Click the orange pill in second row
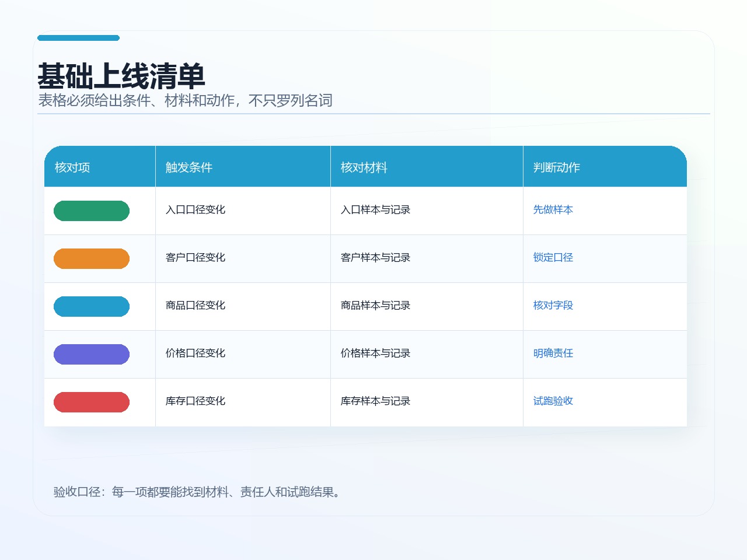 [92, 258]
